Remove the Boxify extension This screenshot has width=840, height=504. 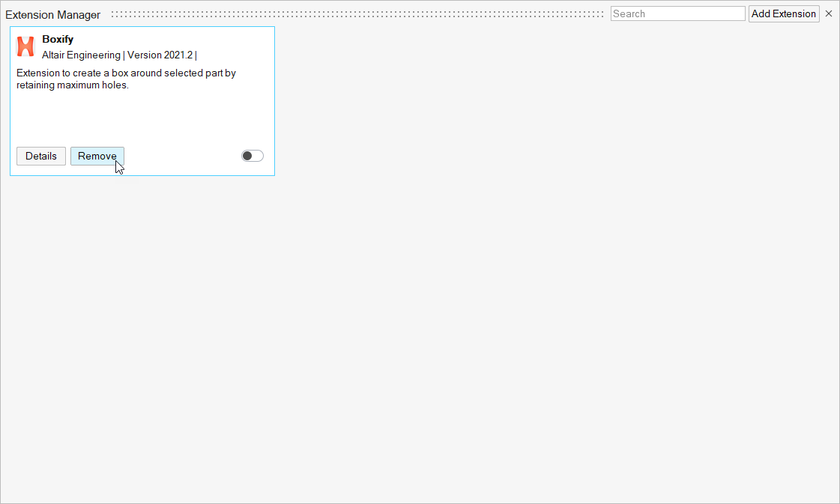[x=97, y=156]
